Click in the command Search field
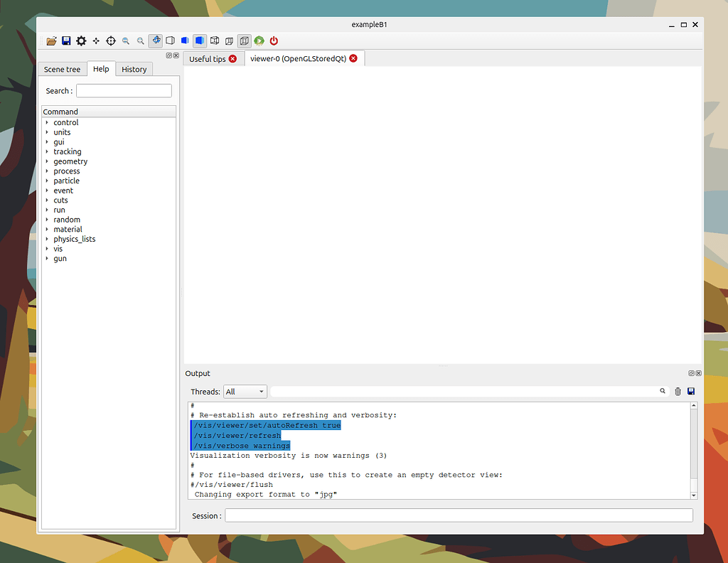The width and height of the screenshot is (728, 563). tap(123, 90)
